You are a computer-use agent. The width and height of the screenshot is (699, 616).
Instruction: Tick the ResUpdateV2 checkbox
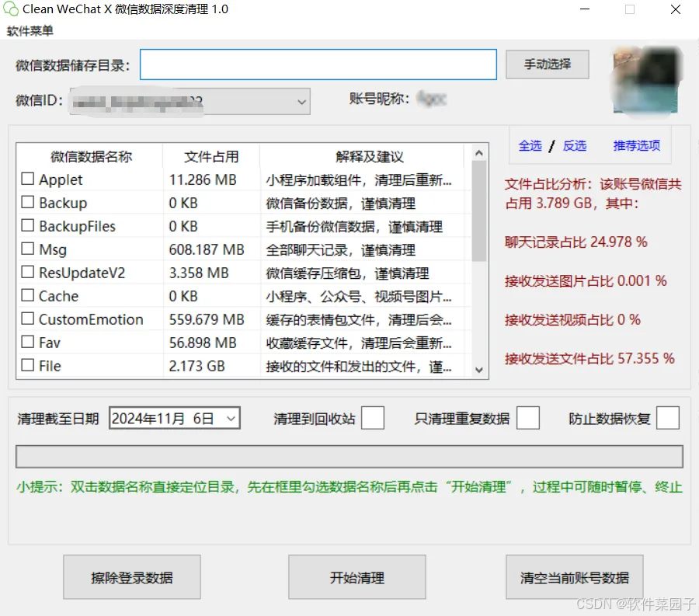pos(28,272)
